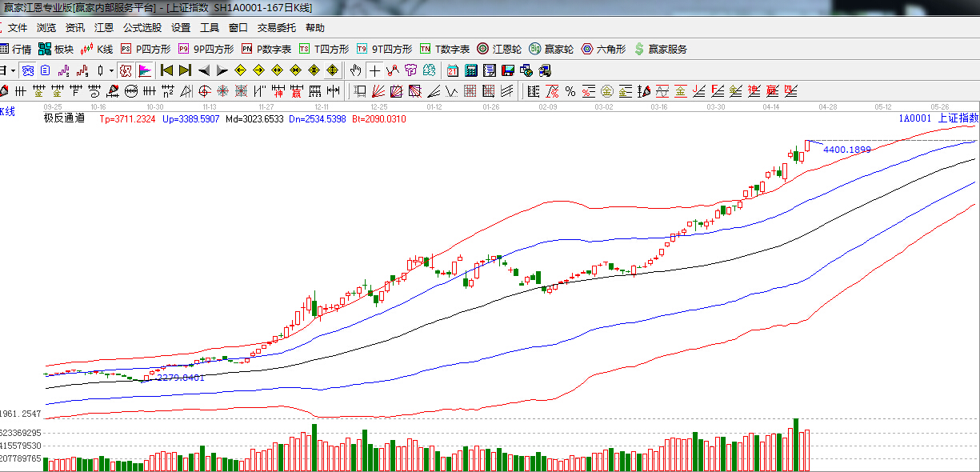Image resolution: width=980 pixels, height=472 pixels.
Task: Toggle the flag-style chart button
Action: [145, 70]
